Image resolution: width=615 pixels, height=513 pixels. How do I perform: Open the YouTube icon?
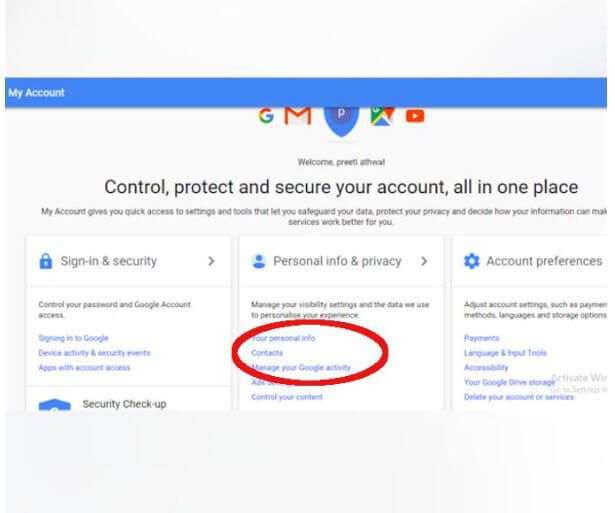(414, 116)
